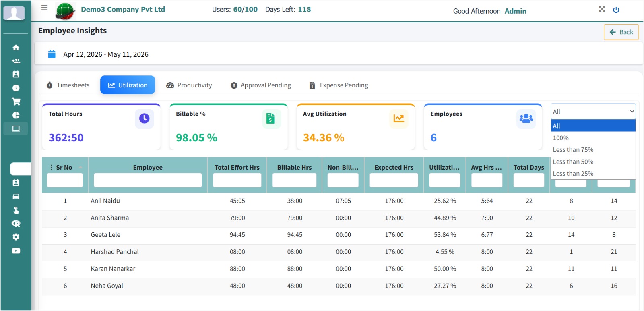The height and width of the screenshot is (311, 644).
Task: Collapse the utilization filter dropdown
Action: tap(593, 112)
